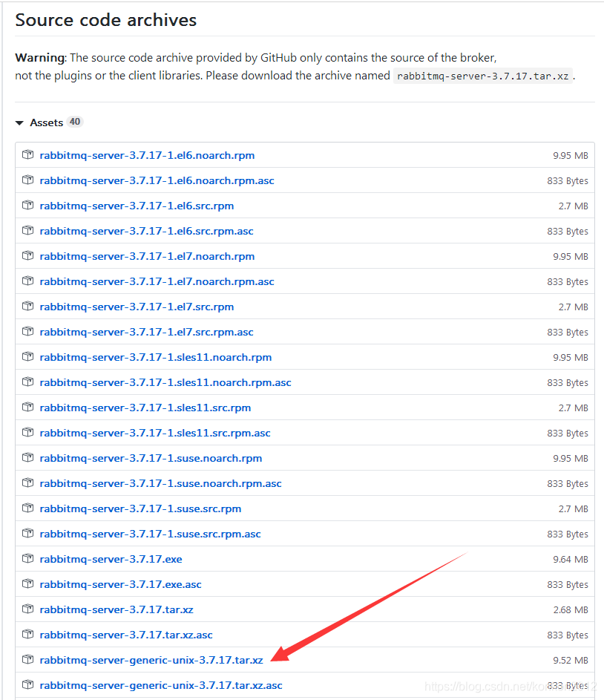Click package icon beside 3.7.17.tar.xz.asc
The image size is (604, 700).
point(27,634)
